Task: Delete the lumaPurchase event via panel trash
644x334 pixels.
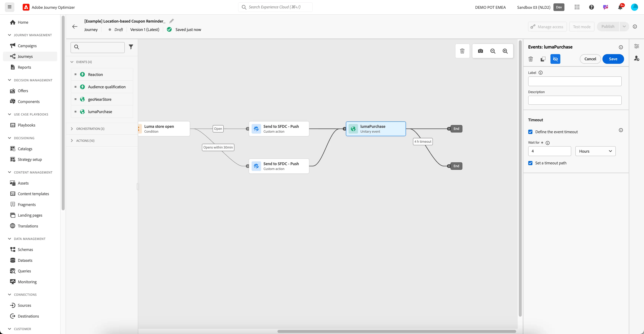Action: (x=531, y=59)
